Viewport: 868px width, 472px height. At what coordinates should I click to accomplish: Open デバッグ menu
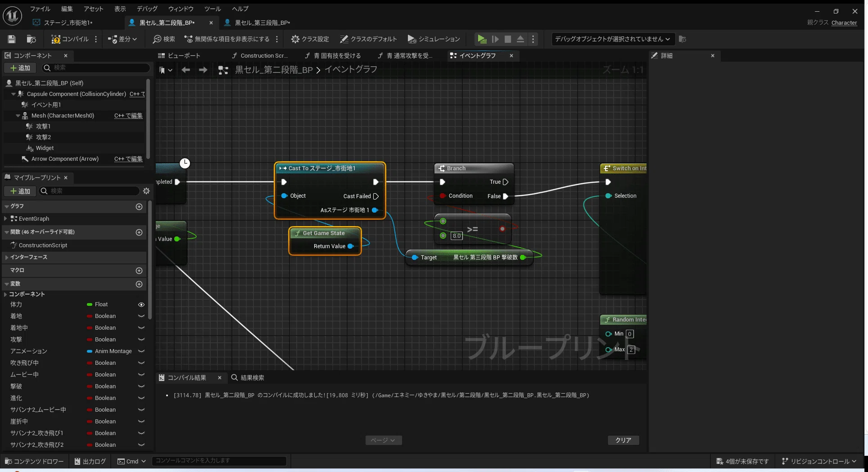(x=147, y=9)
